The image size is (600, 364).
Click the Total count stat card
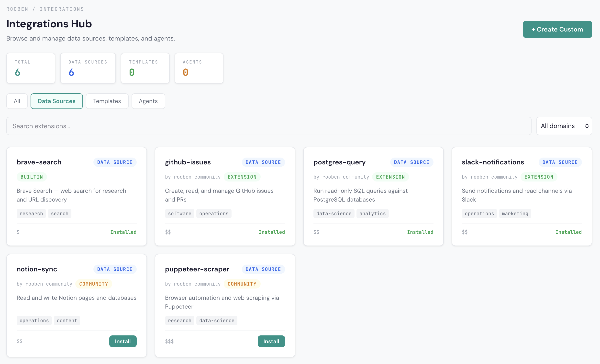pos(31,68)
